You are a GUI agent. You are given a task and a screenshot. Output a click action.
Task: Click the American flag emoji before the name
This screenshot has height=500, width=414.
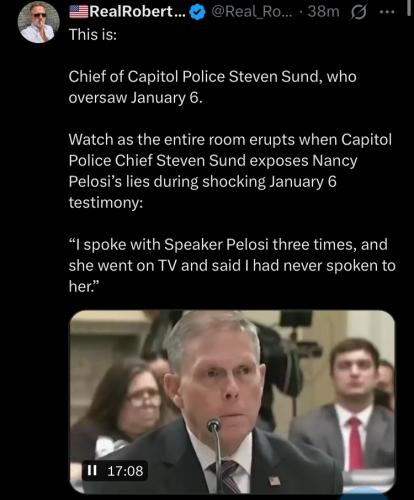click(x=79, y=12)
